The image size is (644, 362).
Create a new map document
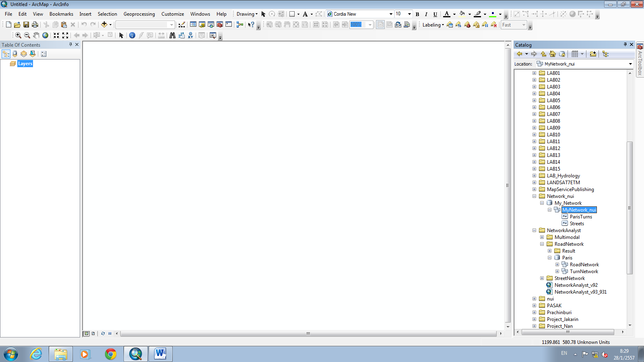(8, 25)
